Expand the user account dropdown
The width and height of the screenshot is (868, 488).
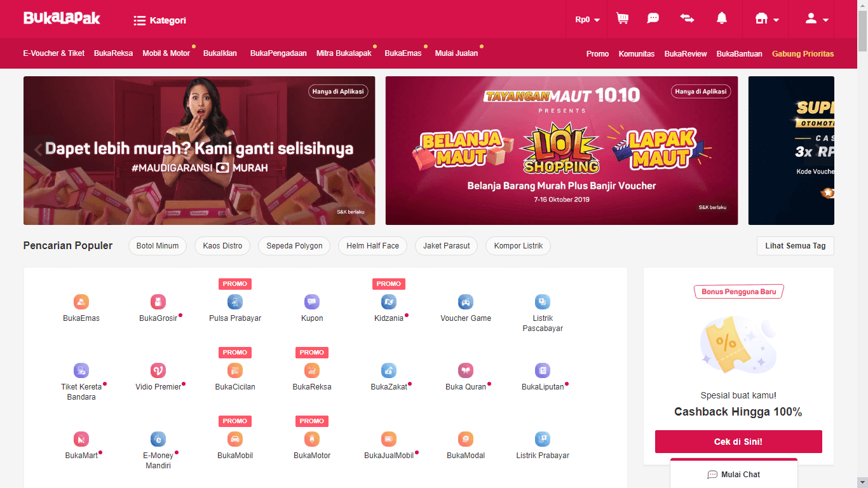(817, 19)
